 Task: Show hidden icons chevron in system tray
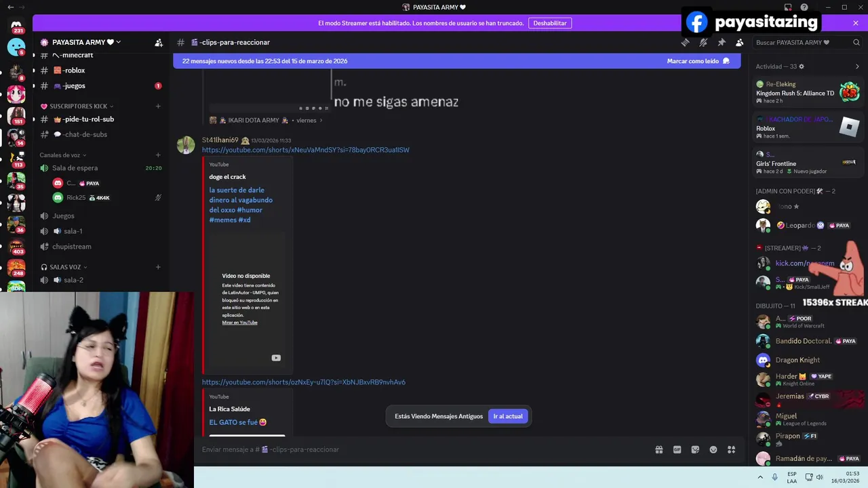pos(760,477)
